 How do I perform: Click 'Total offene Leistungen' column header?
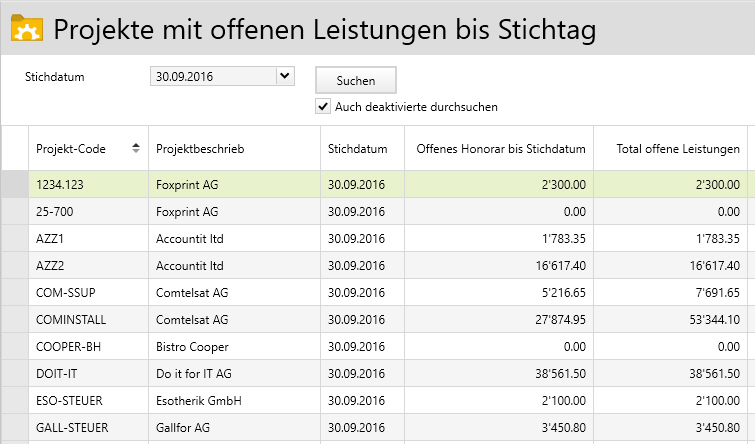[672, 149]
